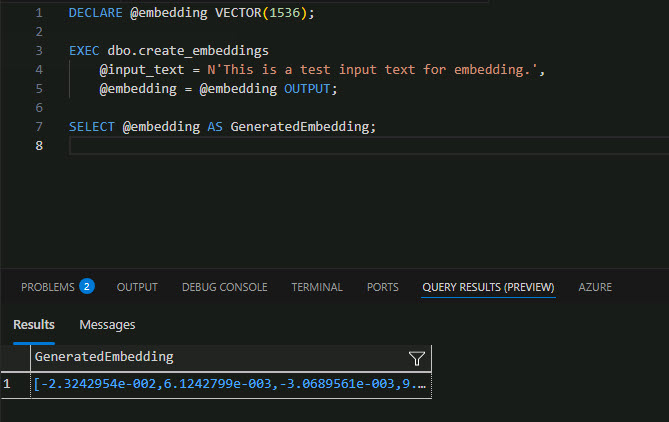Select the QUERY RESULTS (PREVIEW) tab
The width and height of the screenshot is (669, 422).
pos(488,287)
